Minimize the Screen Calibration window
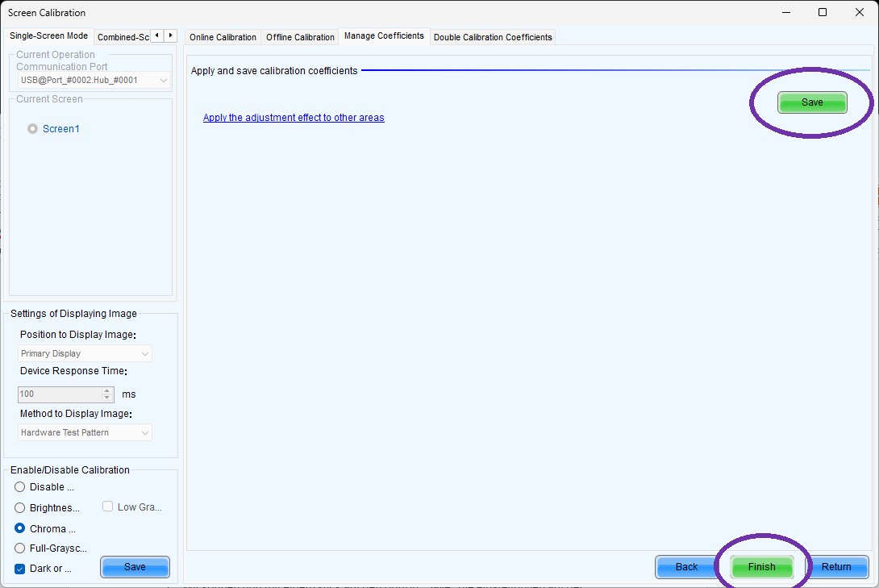Screen dimensions: 879x588 coord(786,12)
